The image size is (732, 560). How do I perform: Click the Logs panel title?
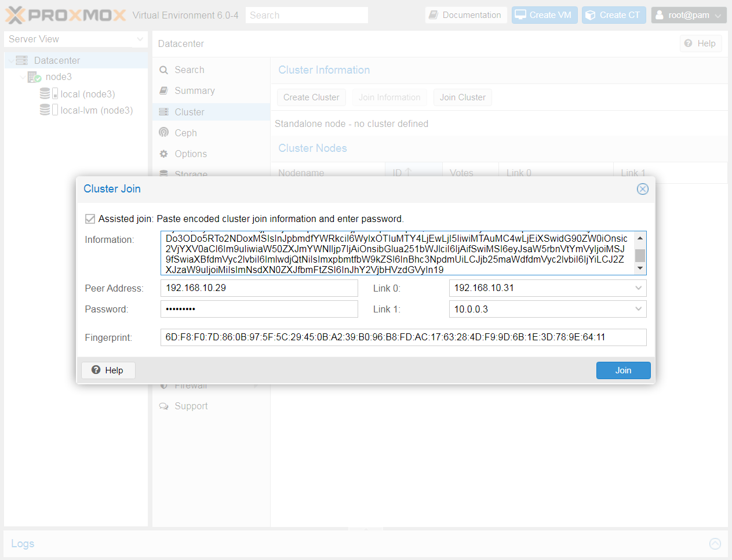tap(23, 544)
